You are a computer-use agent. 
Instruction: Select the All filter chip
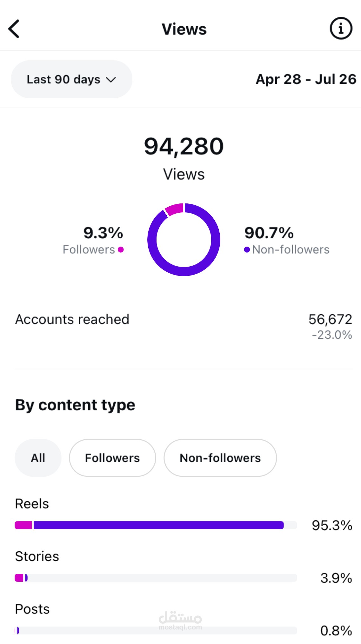point(38,458)
